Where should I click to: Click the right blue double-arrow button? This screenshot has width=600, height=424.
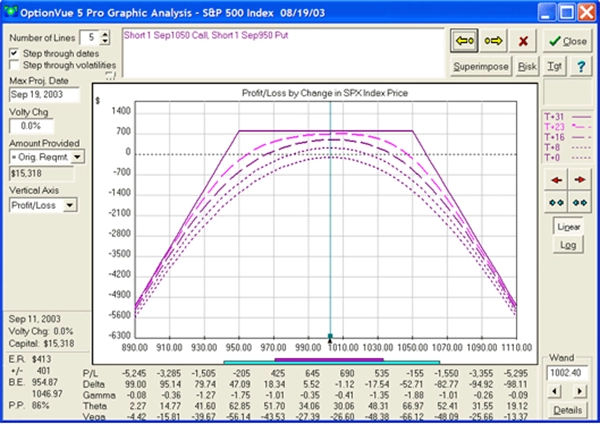coord(578,202)
